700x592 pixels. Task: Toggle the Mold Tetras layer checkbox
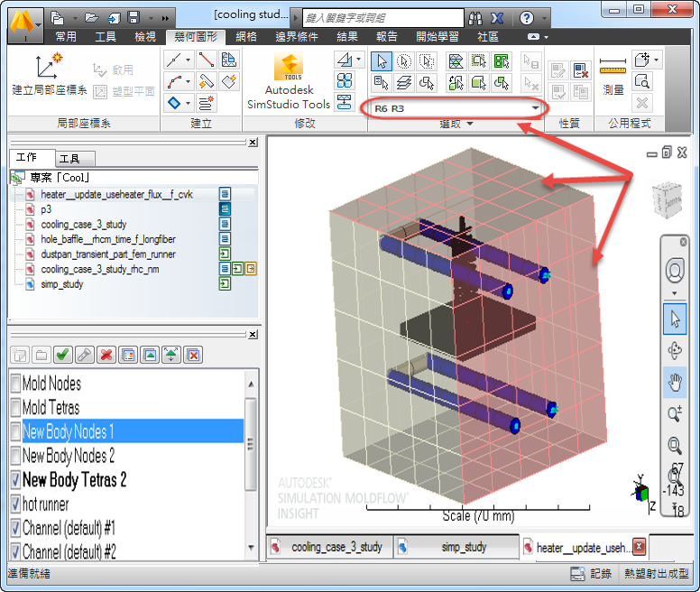tap(16, 407)
